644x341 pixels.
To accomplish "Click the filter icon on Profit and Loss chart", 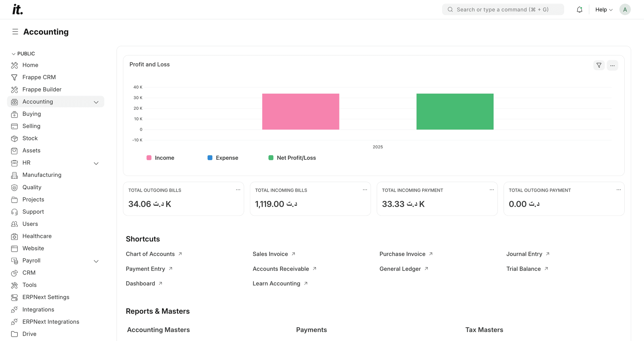I will pos(599,65).
